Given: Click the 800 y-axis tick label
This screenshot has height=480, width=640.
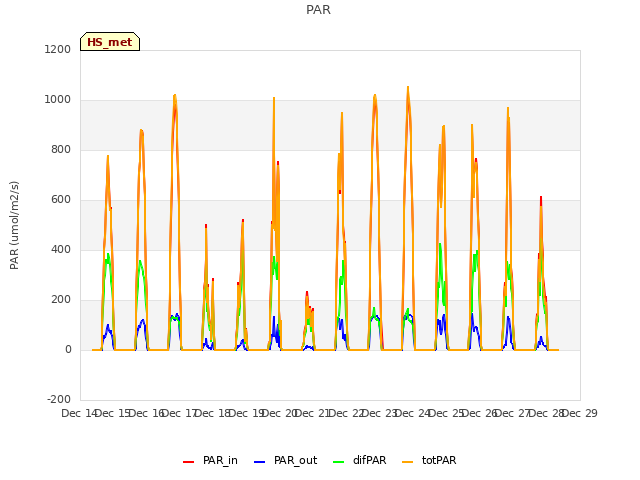Looking at the screenshot, I should click(x=61, y=150).
